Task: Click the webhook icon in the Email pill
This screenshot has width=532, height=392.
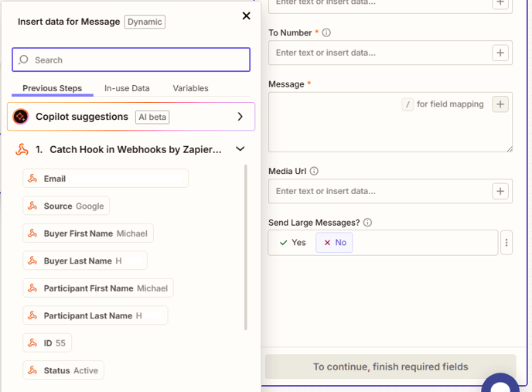Action: [x=32, y=179]
